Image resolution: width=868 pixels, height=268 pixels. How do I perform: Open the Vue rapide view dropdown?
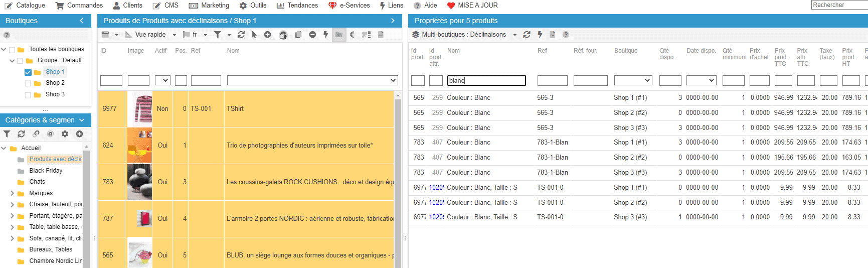pos(151,35)
